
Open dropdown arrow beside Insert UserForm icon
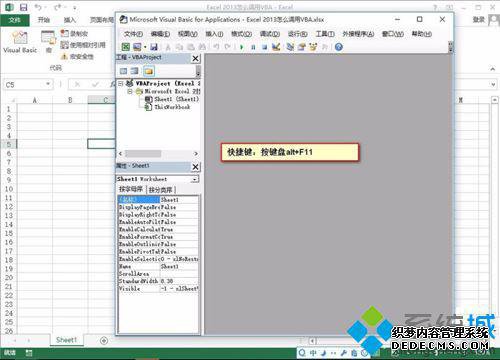[x=145, y=47]
